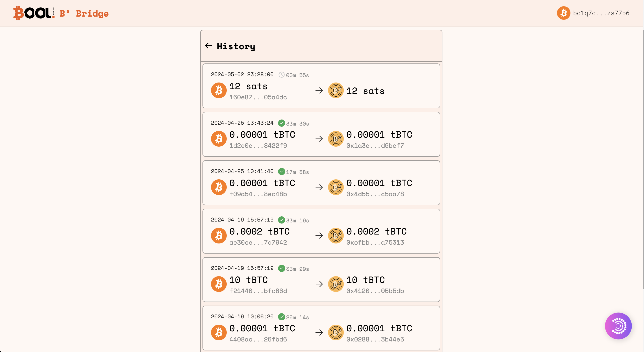
Task: Open source hash 4408ac...26fbd6
Action: tap(258, 339)
